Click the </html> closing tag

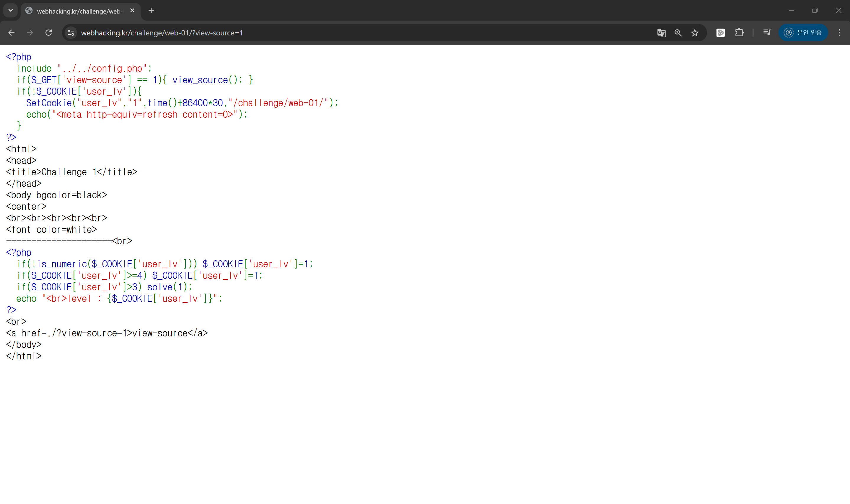[x=24, y=356]
